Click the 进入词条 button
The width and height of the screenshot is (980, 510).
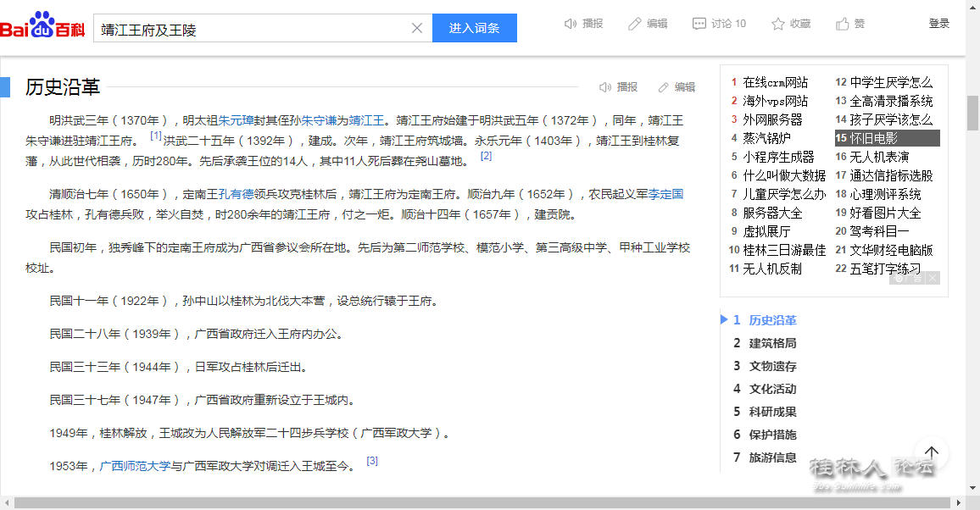click(474, 28)
